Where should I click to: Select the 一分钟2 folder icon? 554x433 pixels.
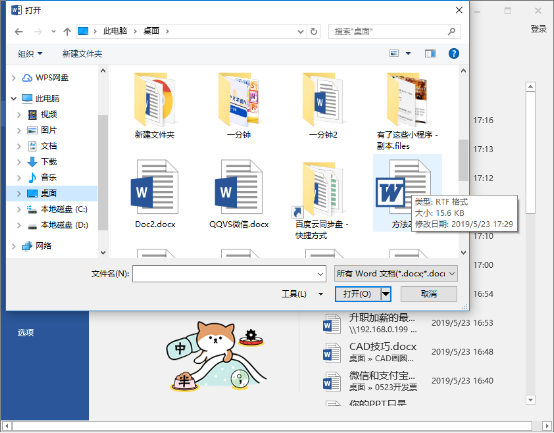pos(323,100)
